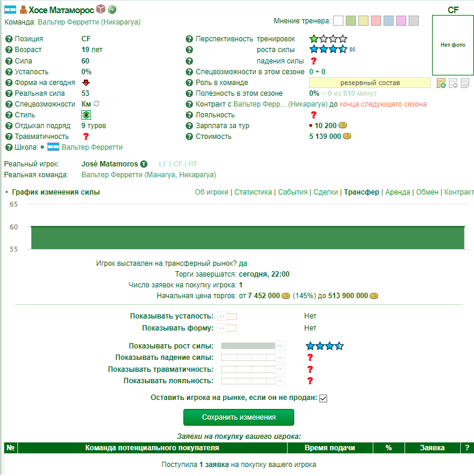
Task: Switch to the Контракт tab
Action: click(x=459, y=192)
